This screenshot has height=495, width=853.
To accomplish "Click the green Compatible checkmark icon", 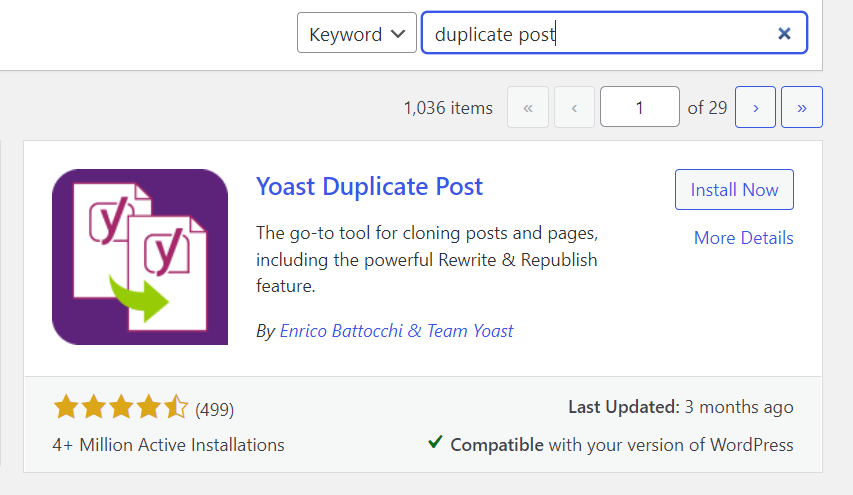I will 435,442.
